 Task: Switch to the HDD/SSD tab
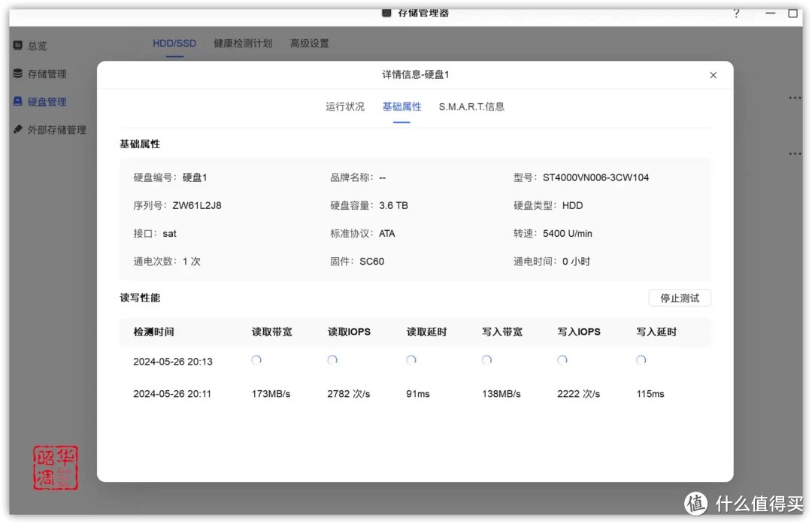(174, 43)
